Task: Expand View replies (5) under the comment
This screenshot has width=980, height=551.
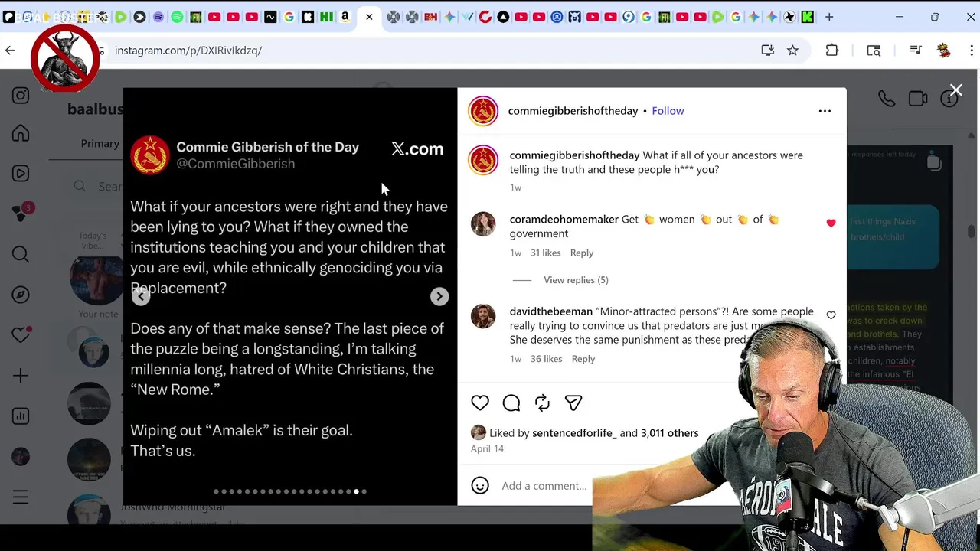Action: point(576,280)
